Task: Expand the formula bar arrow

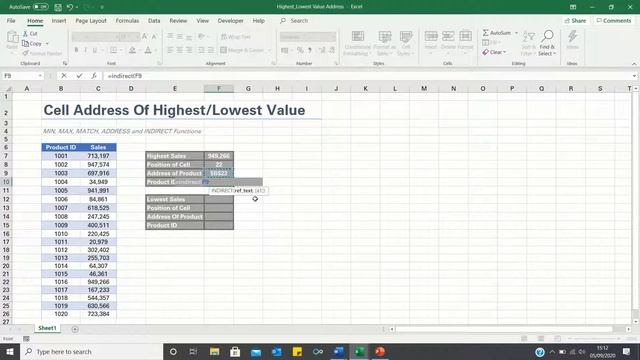Action: (634, 76)
